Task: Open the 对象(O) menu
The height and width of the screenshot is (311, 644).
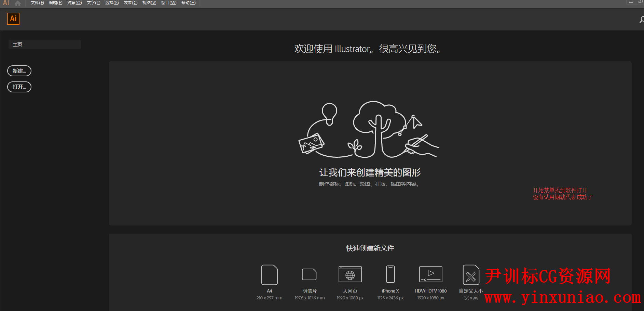Action: tap(74, 3)
